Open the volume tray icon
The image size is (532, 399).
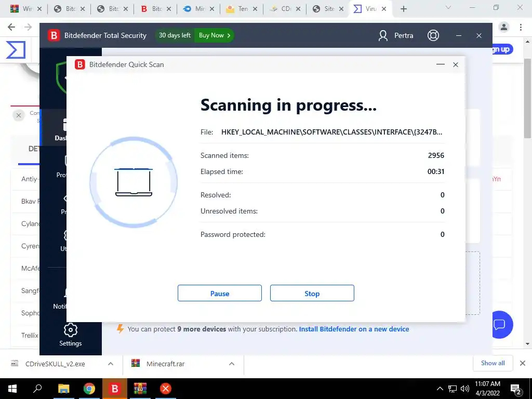coord(465,389)
